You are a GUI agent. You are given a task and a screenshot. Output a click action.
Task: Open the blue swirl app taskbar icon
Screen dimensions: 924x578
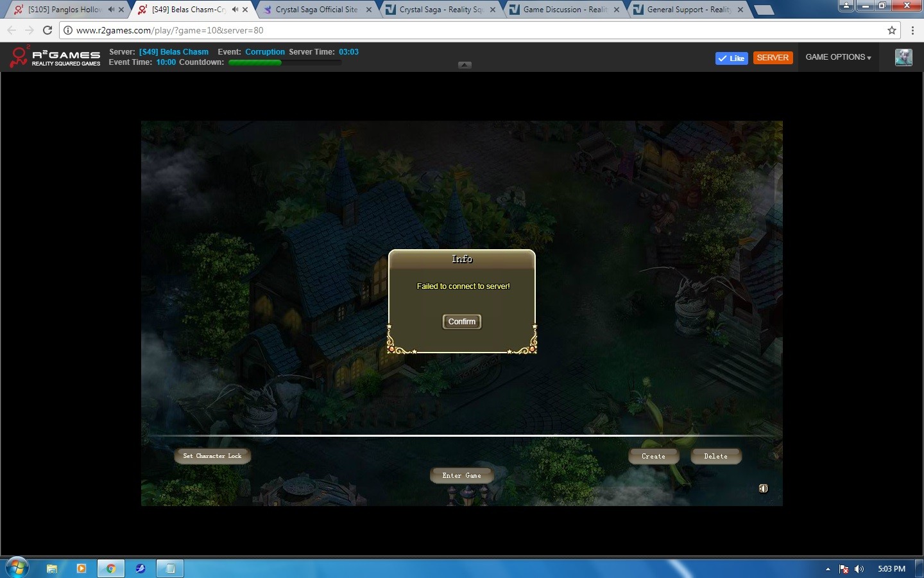point(141,568)
